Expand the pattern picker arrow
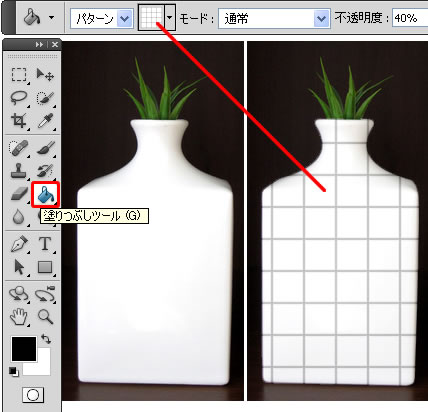Image resolution: width=428 pixels, height=412 pixels. tap(170, 18)
